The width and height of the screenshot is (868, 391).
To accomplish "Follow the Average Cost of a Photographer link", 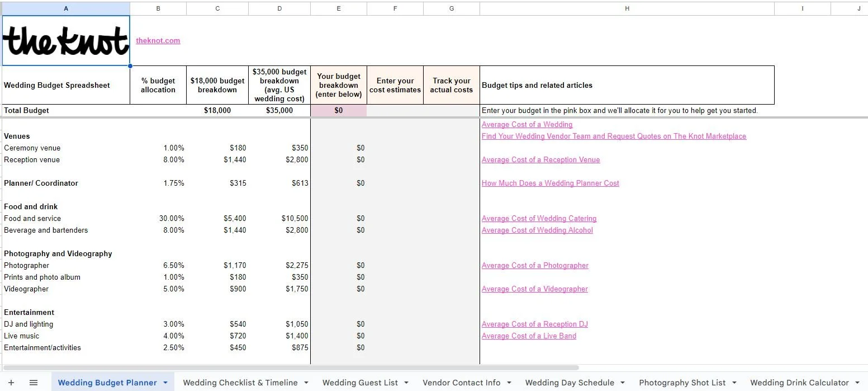I will tap(535, 266).
